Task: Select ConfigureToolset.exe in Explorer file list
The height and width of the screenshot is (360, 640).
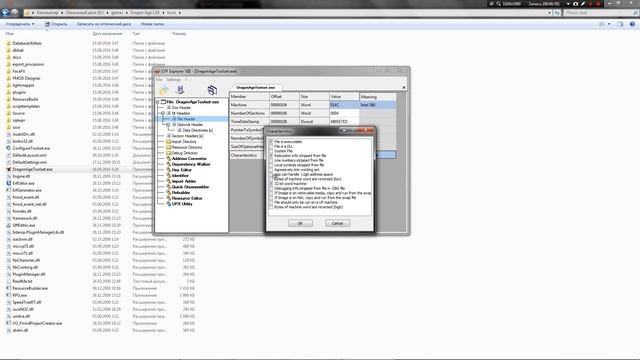Action: tap(31, 148)
